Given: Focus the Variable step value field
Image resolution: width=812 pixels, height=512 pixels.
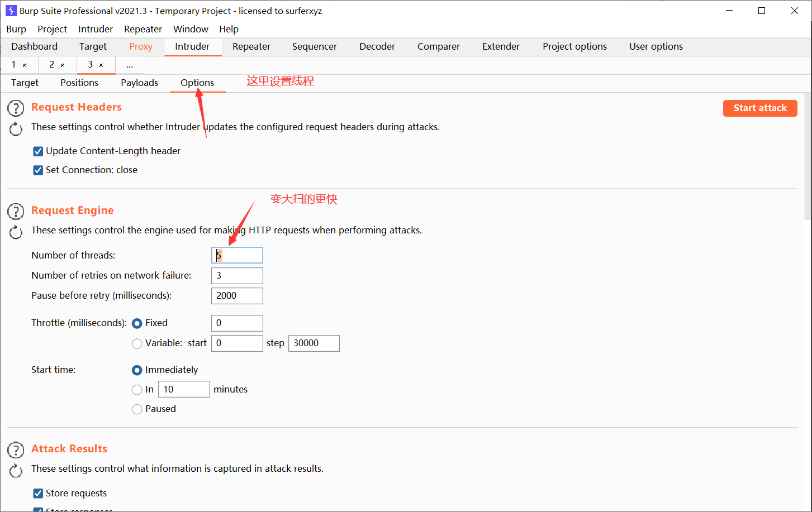Looking at the screenshot, I should 314,343.
